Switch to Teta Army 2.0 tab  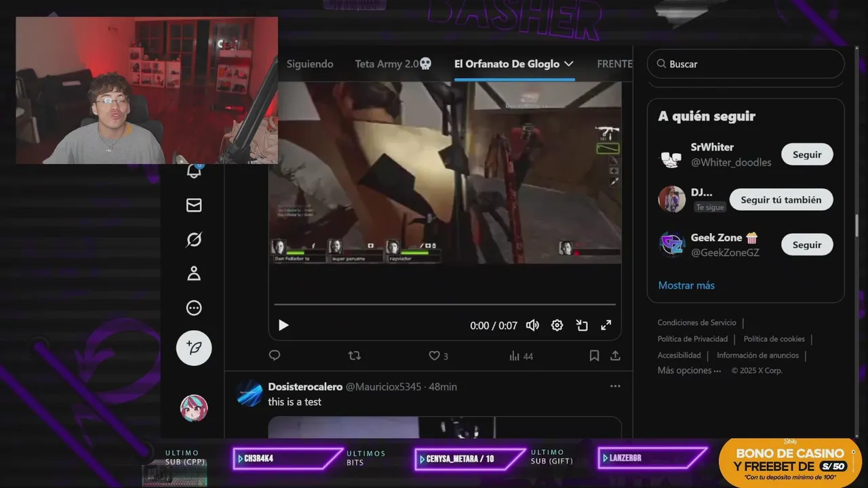pos(393,64)
